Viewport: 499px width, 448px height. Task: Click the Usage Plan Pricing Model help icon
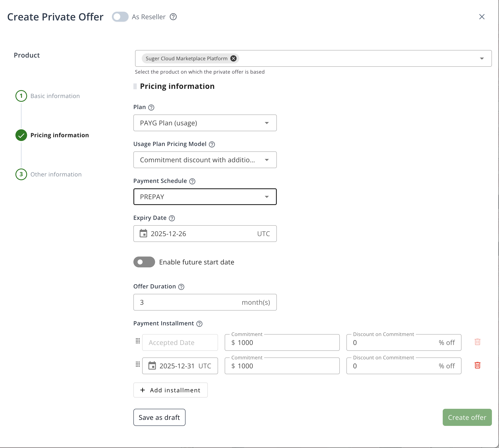212,144
